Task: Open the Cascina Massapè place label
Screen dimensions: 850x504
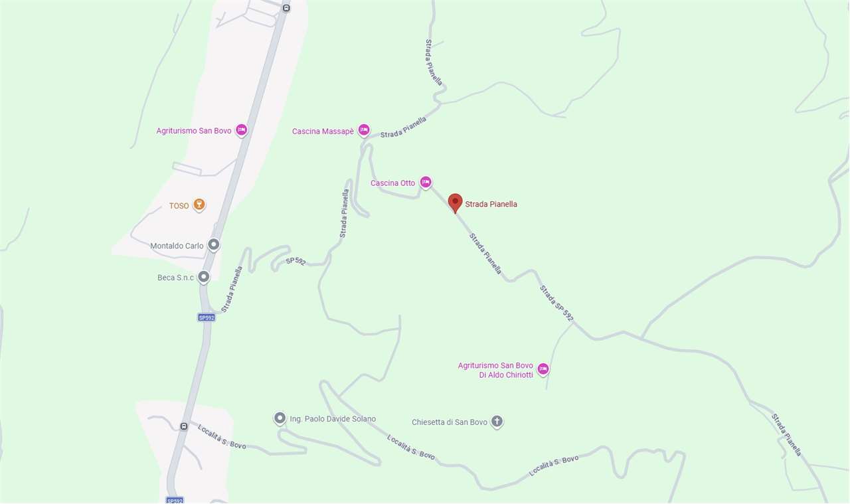Action: [x=323, y=131]
